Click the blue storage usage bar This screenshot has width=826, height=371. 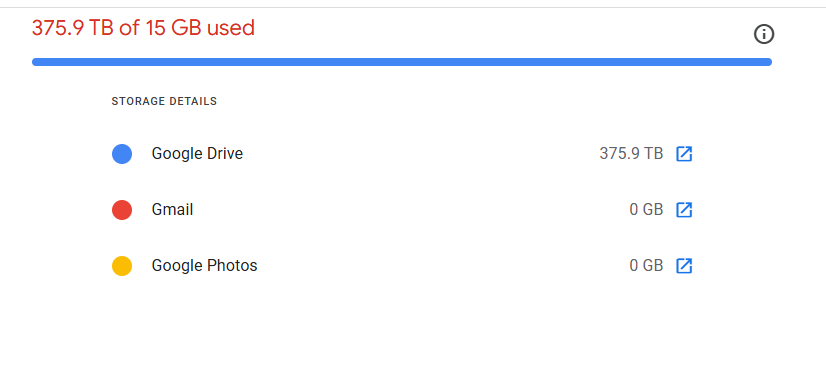pos(402,62)
